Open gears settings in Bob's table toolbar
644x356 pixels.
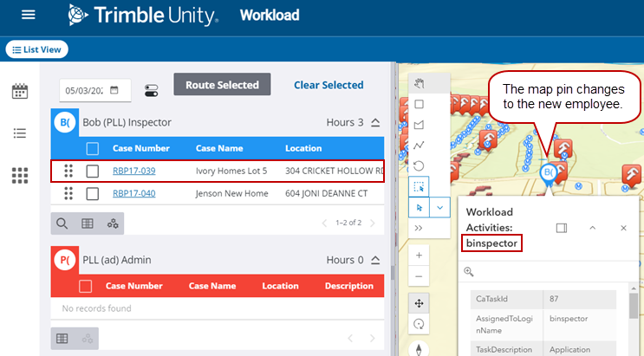112,223
